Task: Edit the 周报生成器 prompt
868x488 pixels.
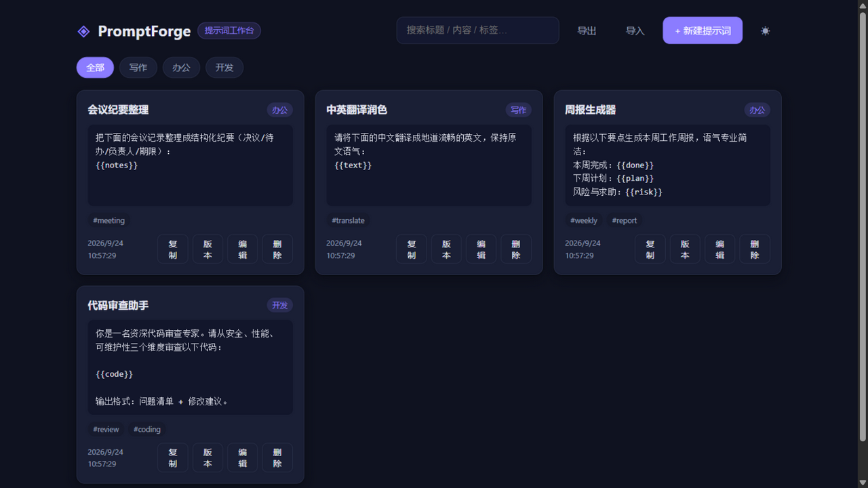Action: coord(719,249)
